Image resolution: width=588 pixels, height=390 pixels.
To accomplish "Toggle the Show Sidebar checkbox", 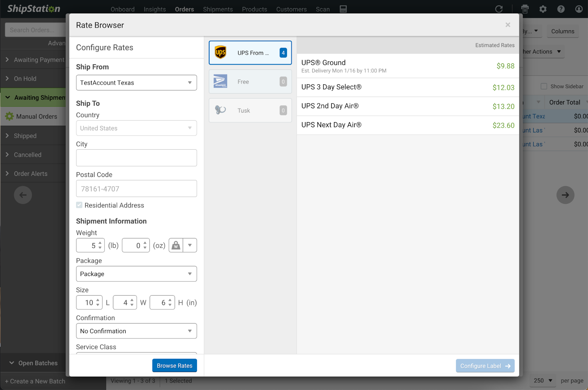I will [x=544, y=86].
